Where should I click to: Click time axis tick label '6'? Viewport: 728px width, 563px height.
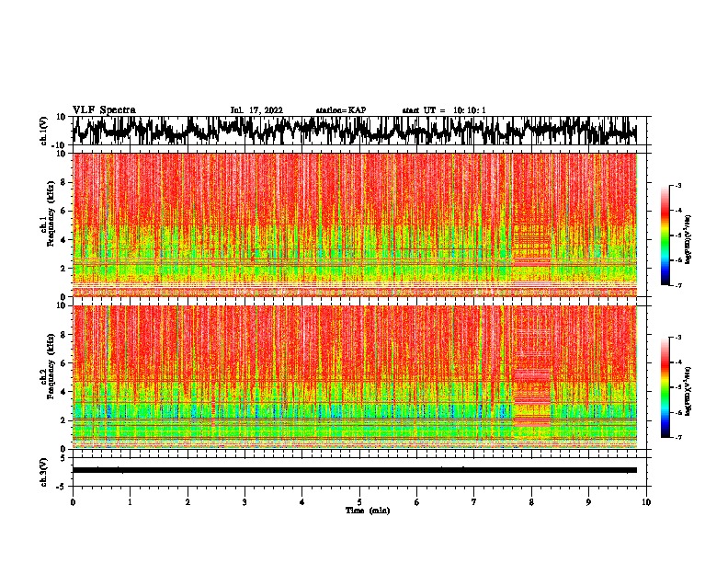[x=417, y=502]
